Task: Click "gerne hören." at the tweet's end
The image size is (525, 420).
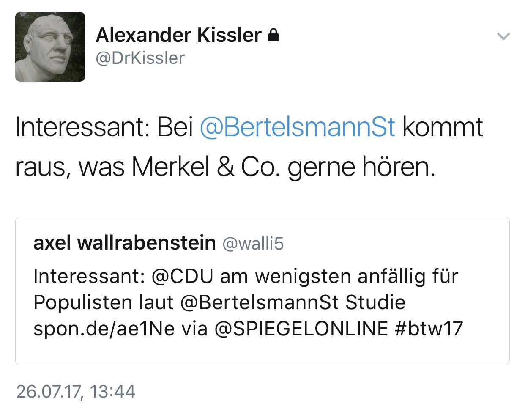Action: tap(361, 167)
